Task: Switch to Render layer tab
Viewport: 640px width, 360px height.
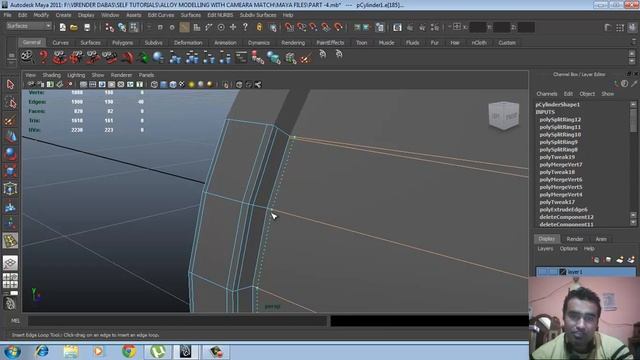Action: tap(575, 239)
